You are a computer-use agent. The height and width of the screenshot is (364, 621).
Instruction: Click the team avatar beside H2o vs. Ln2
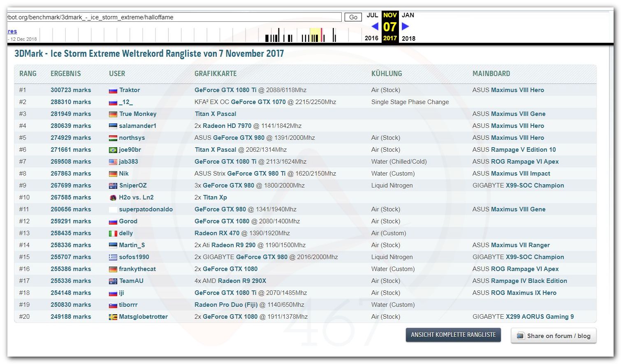click(113, 198)
